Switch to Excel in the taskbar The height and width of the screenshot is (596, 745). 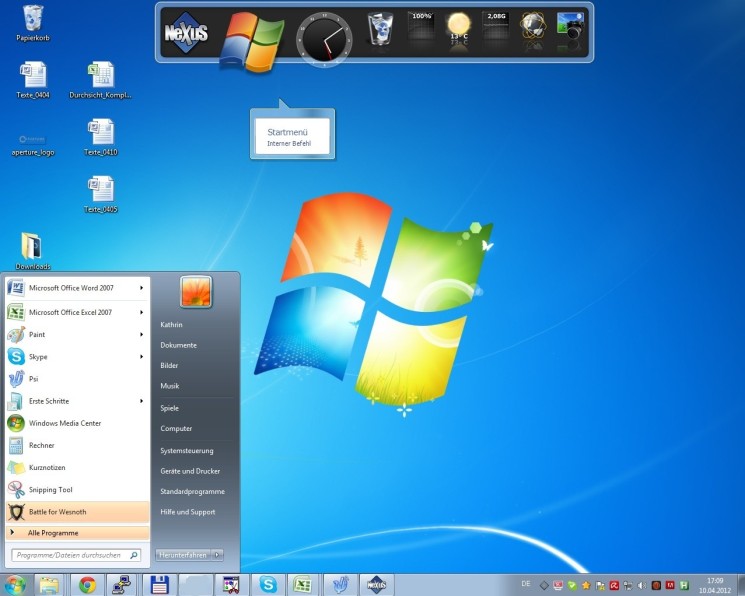pyautogui.click(x=303, y=585)
